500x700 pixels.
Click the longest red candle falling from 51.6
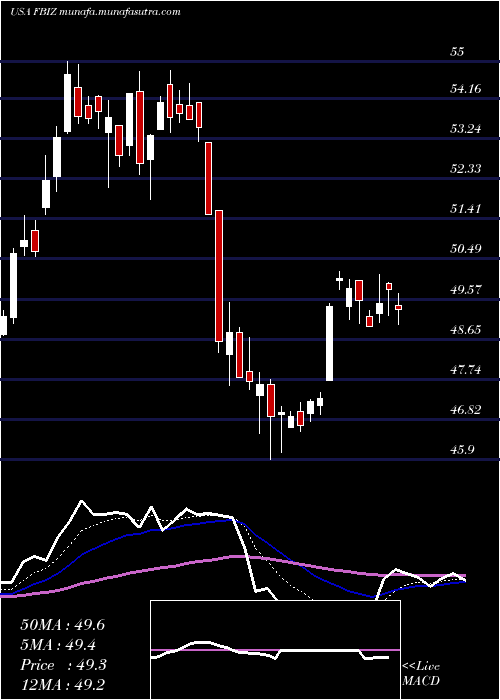pos(219,276)
